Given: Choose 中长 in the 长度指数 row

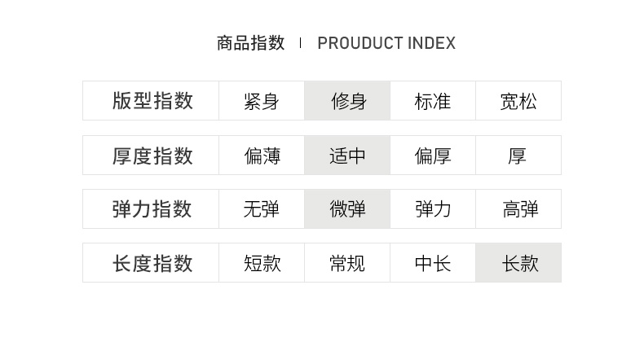Looking at the screenshot, I should (x=432, y=263).
